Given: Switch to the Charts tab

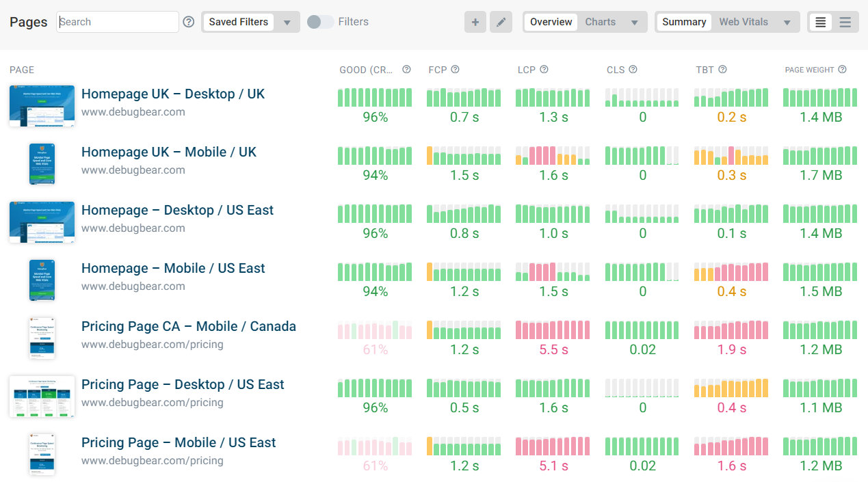Looking at the screenshot, I should [600, 22].
